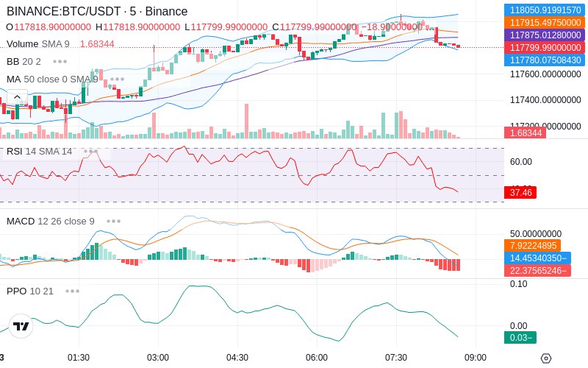
Task: Click the MACD histogram 22.37565246 label
Action: (538, 270)
